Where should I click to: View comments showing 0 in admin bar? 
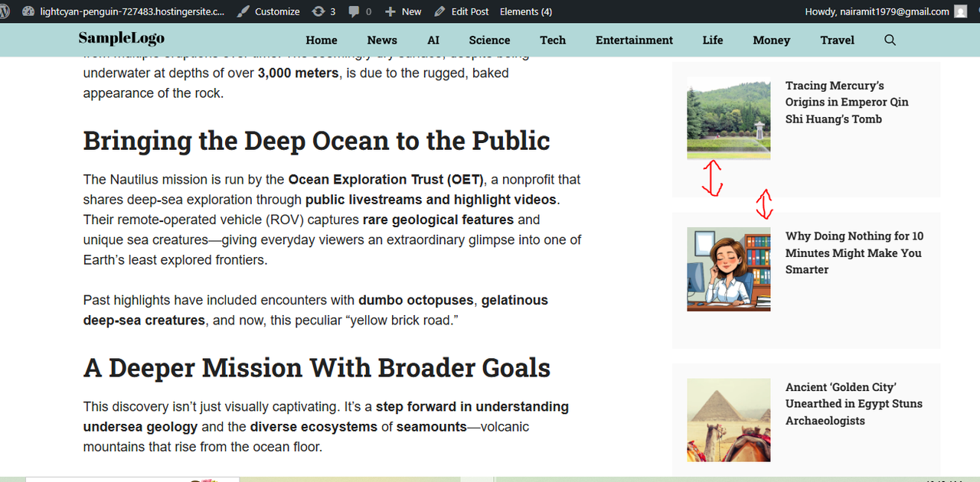click(x=360, y=11)
